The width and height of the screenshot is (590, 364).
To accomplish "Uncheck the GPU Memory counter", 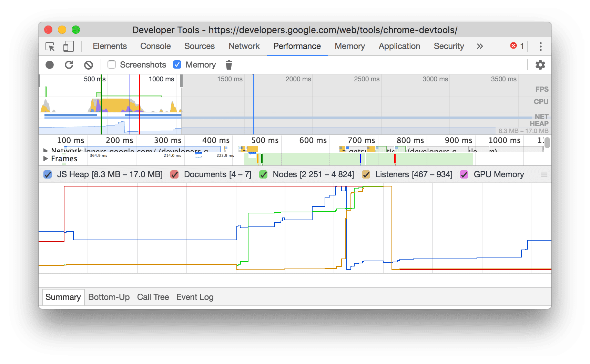I will (x=464, y=174).
